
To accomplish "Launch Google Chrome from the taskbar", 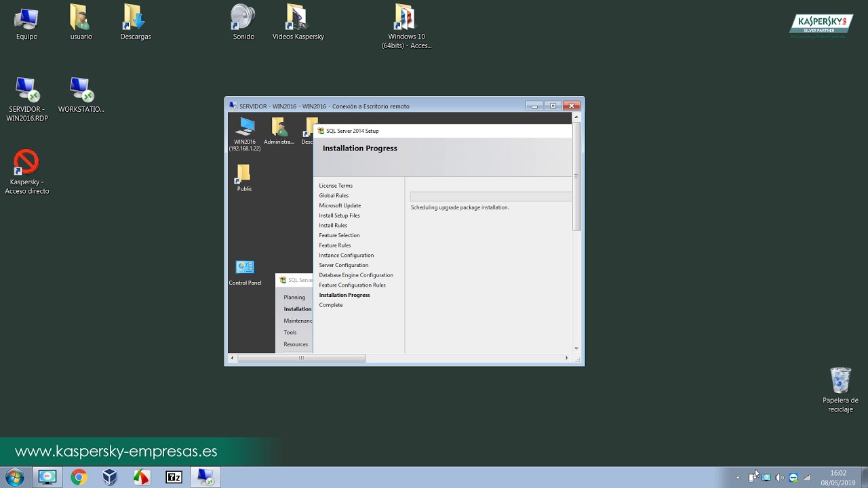I will (x=79, y=477).
